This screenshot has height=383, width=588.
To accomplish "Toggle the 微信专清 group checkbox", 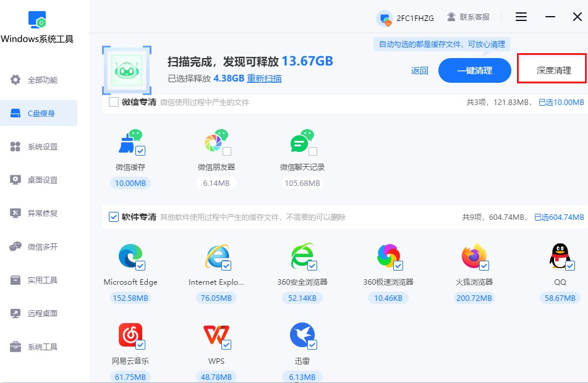I will 114,102.
